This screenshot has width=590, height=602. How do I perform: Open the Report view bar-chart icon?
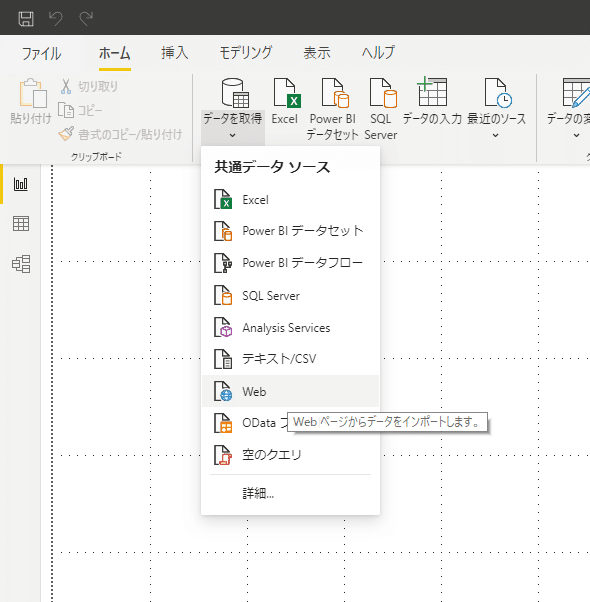point(21,184)
